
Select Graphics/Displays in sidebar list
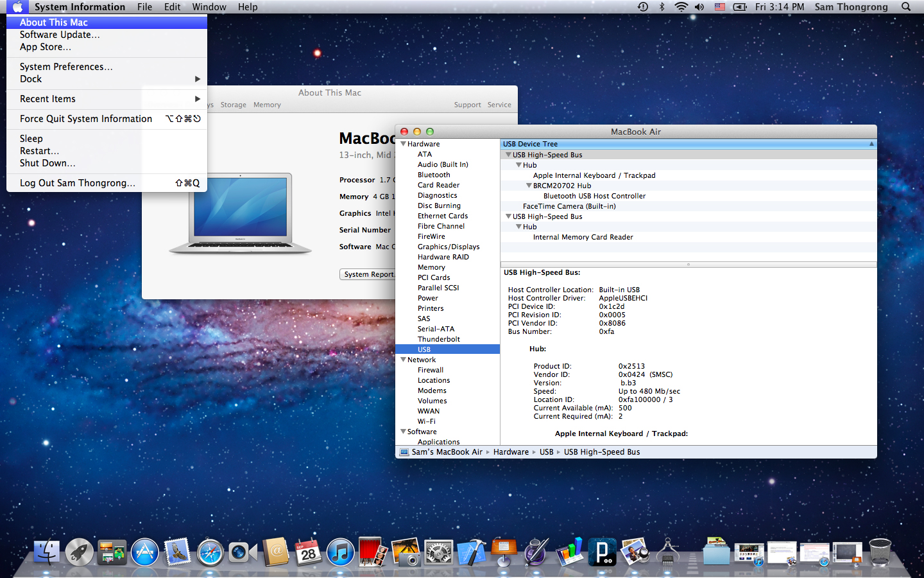447,247
